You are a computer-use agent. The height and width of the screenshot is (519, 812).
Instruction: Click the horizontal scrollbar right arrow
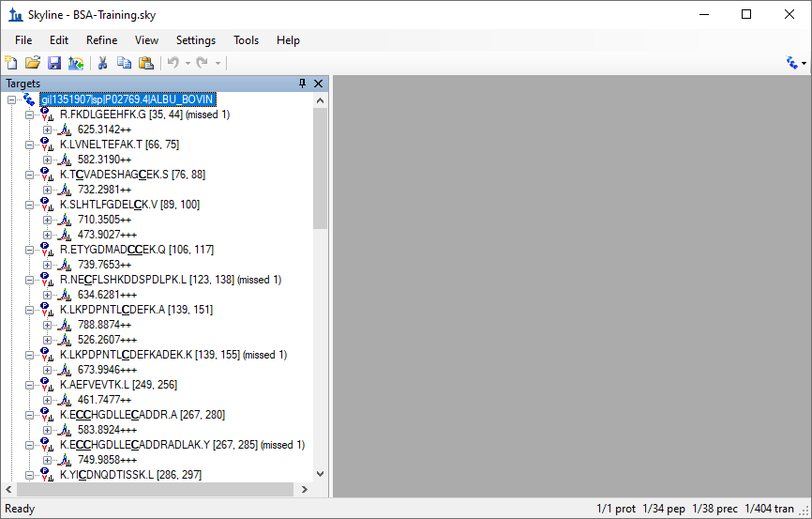tap(305, 490)
